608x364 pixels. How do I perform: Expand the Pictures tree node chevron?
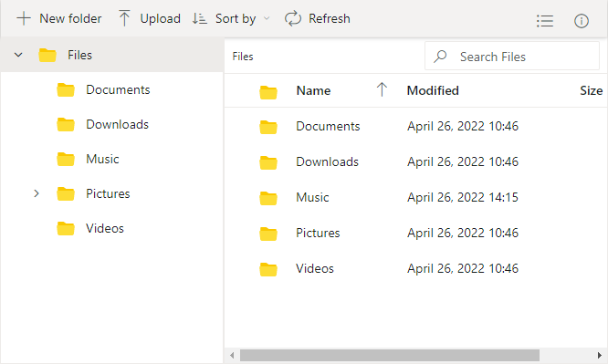pos(37,193)
